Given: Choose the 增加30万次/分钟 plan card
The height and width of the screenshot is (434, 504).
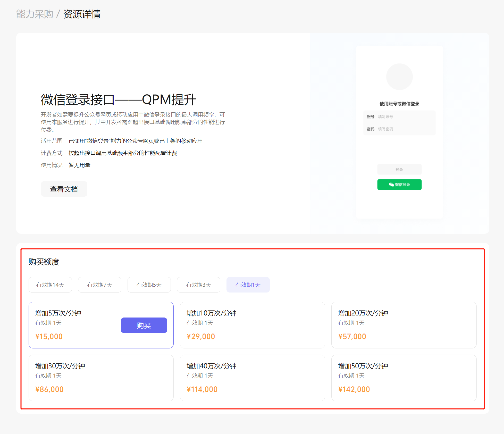Looking at the screenshot, I should tap(101, 378).
